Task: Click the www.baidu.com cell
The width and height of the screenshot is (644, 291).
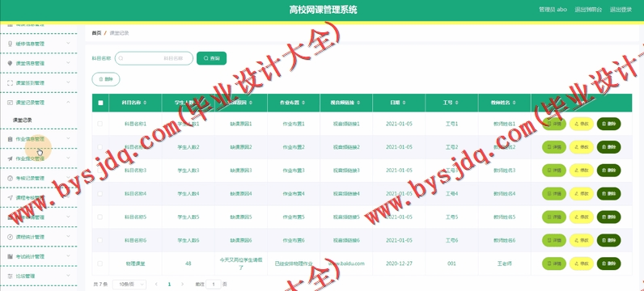Action: (x=345, y=264)
